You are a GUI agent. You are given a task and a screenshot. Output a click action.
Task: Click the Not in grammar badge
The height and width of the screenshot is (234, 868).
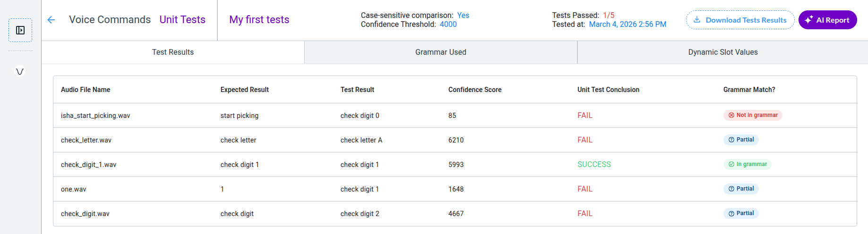coord(753,115)
